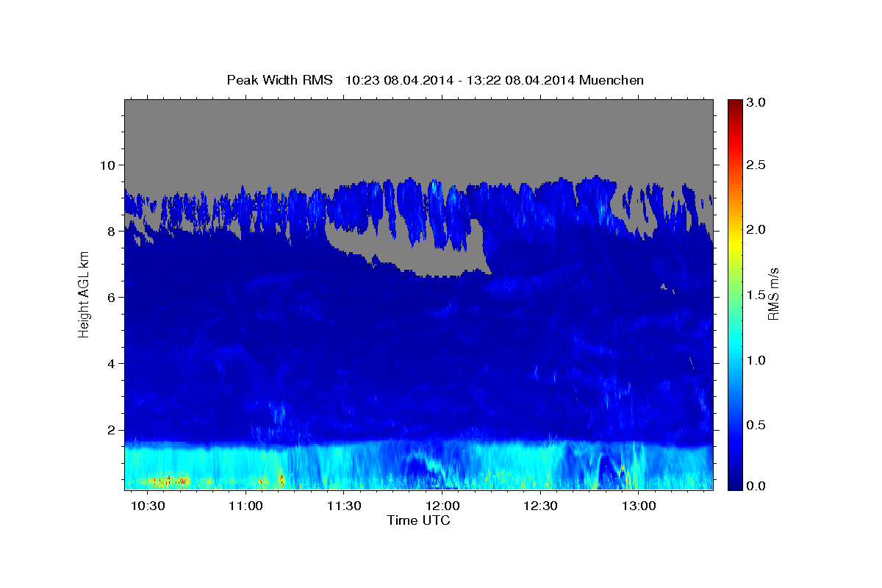Click the colorbar value 2.0
The width and height of the screenshot is (882, 588).
[x=756, y=229]
